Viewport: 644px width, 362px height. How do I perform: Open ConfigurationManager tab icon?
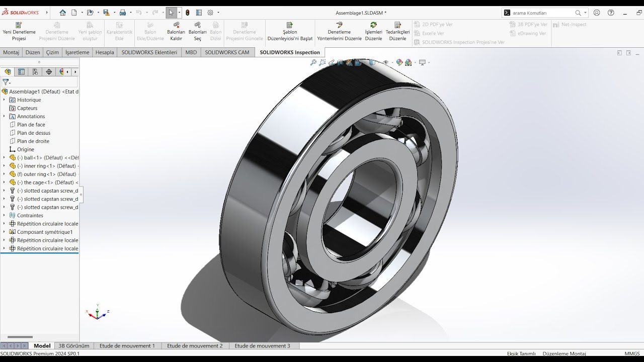[35, 72]
